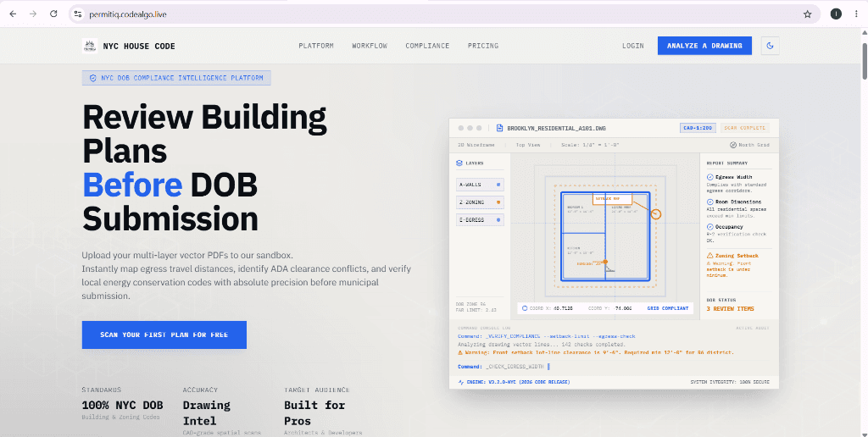Screen dimensions: 868x437
Task: Reload the page with the refresh icon
Action: pos(53,14)
